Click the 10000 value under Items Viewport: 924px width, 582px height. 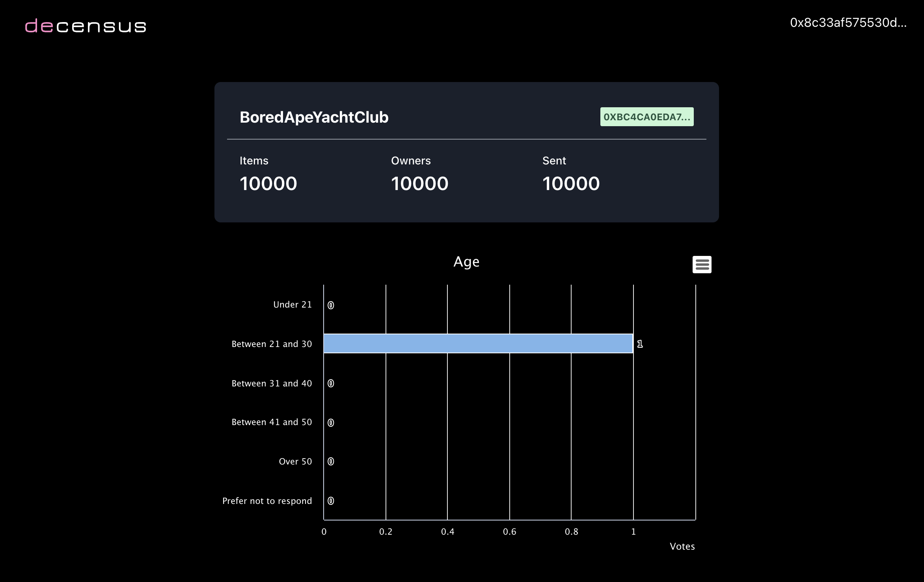pyautogui.click(x=268, y=184)
